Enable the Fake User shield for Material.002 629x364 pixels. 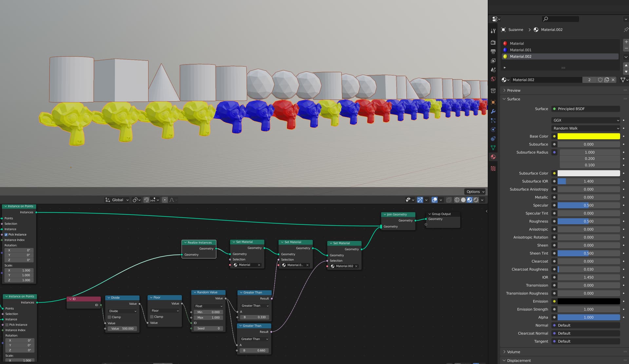click(x=600, y=80)
